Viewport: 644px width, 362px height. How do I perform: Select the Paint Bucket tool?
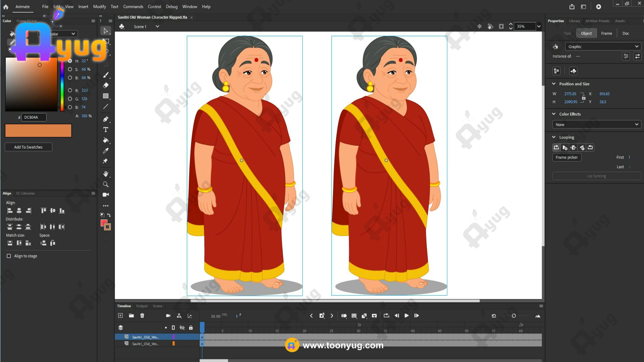[106, 140]
